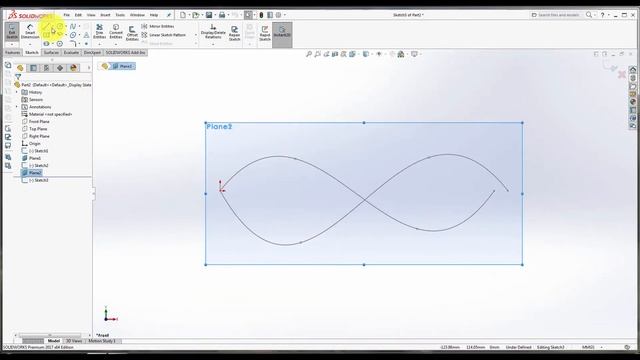The image size is (640, 360).
Task: Open the Trim Entities dropdown arrow
Action: (x=99, y=44)
